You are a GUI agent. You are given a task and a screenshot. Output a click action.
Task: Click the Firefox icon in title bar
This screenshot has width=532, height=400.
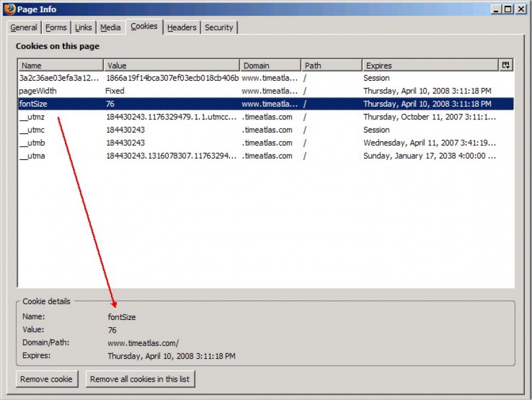[10, 9]
